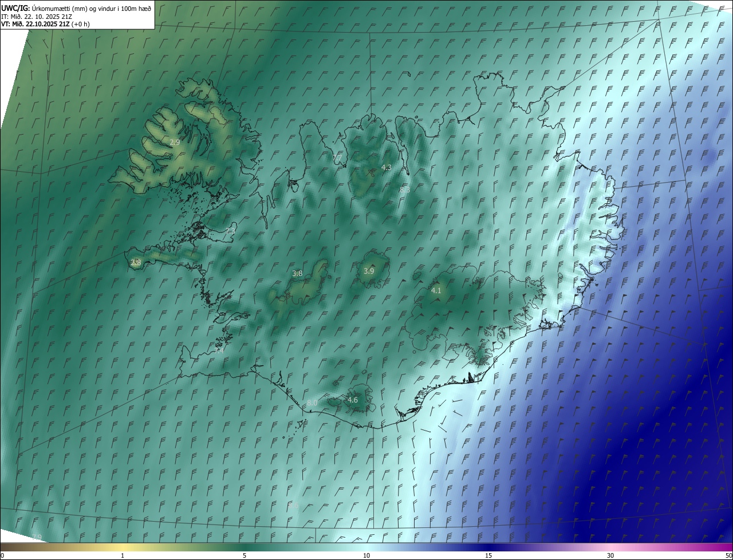Click the 4.3 value label on the map
The width and height of the screenshot is (733, 560).
pos(386,167)
